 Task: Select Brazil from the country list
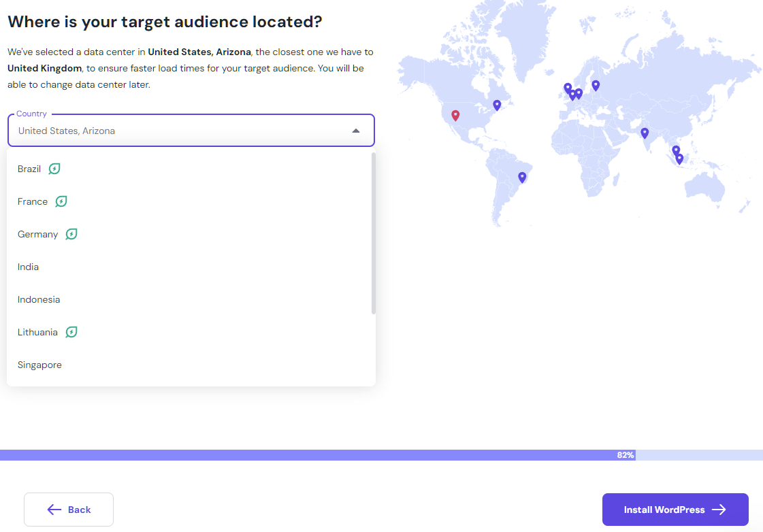click(29, 169)
